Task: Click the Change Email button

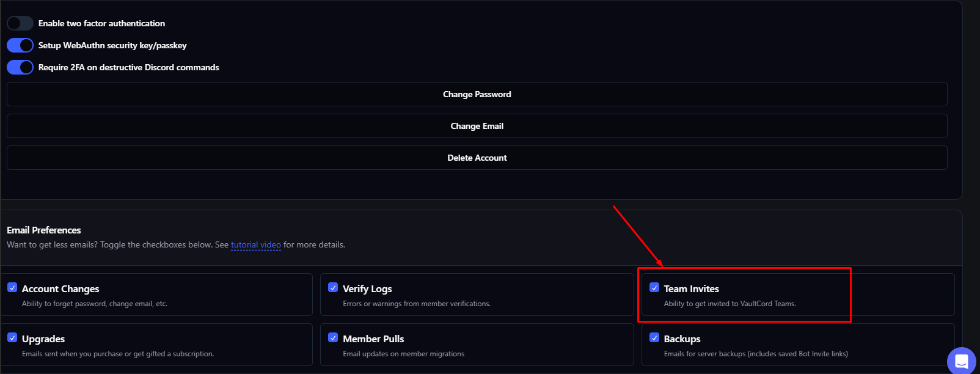Action: [x=477, y=126]
